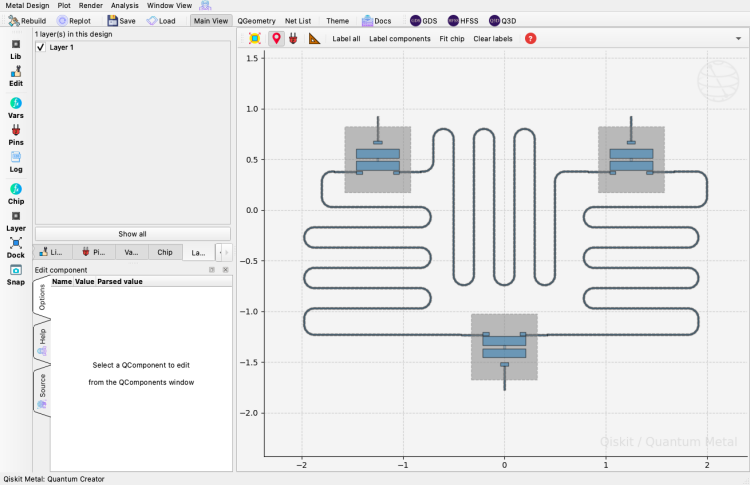Expand the plot toolbar overflow arrow
Image resolution: width=750 pixels, height=485 pixels.
pos(738,39)
